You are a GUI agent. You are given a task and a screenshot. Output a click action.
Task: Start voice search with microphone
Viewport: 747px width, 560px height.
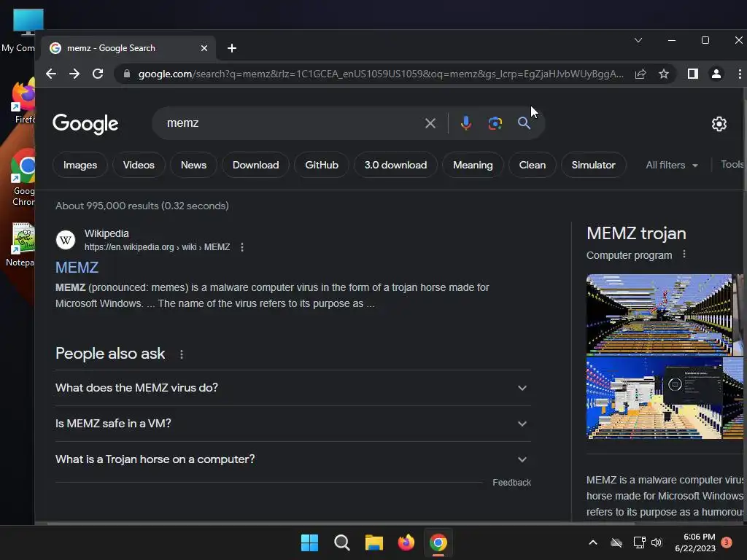click(466, 123)
